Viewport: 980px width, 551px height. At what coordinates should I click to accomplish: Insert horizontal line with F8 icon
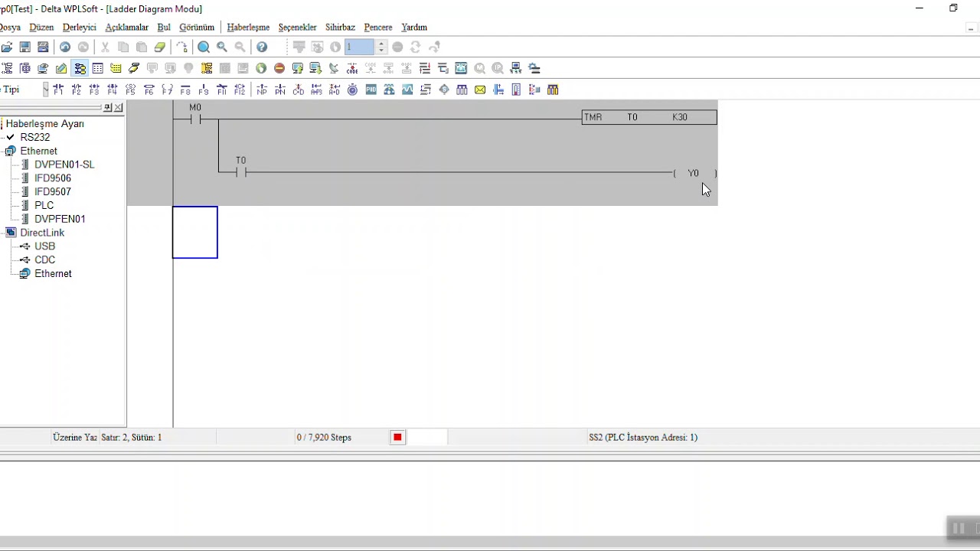[185, 90]
